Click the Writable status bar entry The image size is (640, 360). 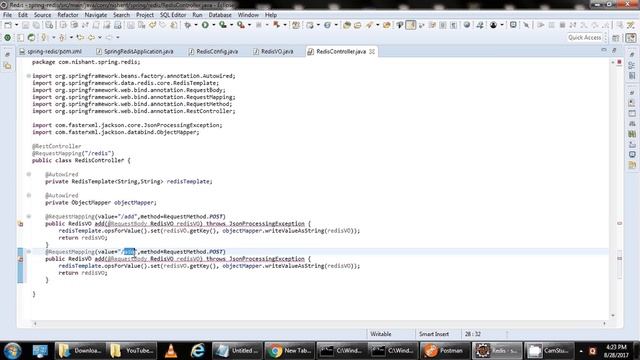381,334
